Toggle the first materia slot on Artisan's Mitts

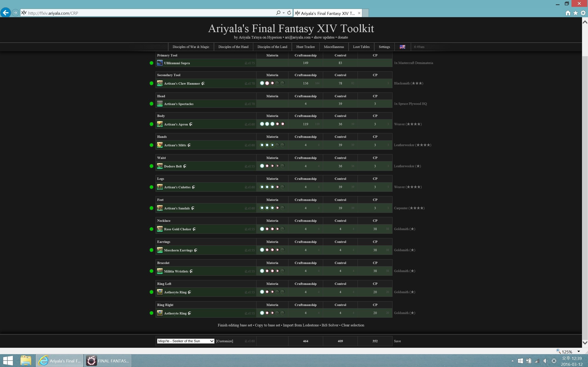coord(262,145)
